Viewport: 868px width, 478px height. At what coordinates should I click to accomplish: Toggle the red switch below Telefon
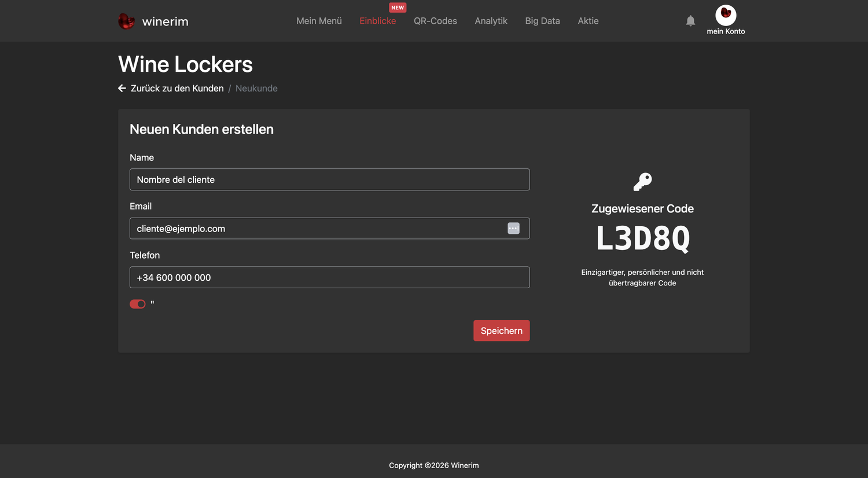[138, 304]
